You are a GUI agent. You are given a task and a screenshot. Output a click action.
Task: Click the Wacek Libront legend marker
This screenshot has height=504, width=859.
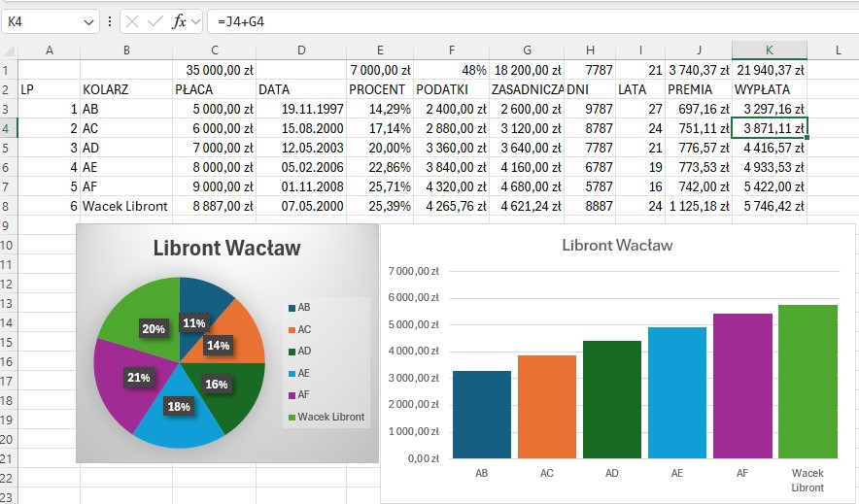tap(292, 418)
